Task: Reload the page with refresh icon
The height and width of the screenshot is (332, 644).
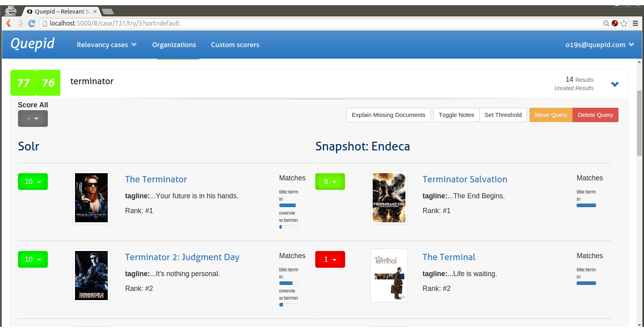Action: click(x=32, y=23)
